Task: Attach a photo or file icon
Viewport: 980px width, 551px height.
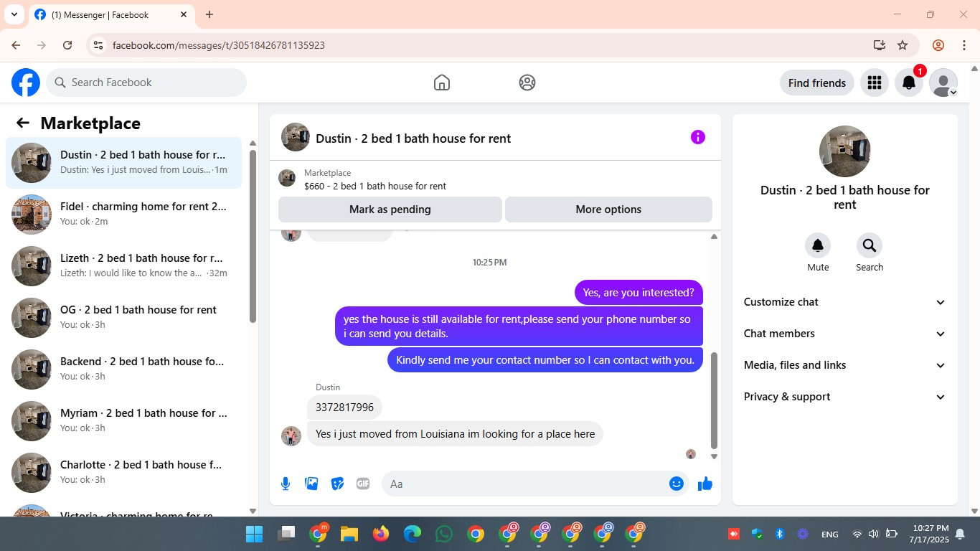Action: (311, 484)
